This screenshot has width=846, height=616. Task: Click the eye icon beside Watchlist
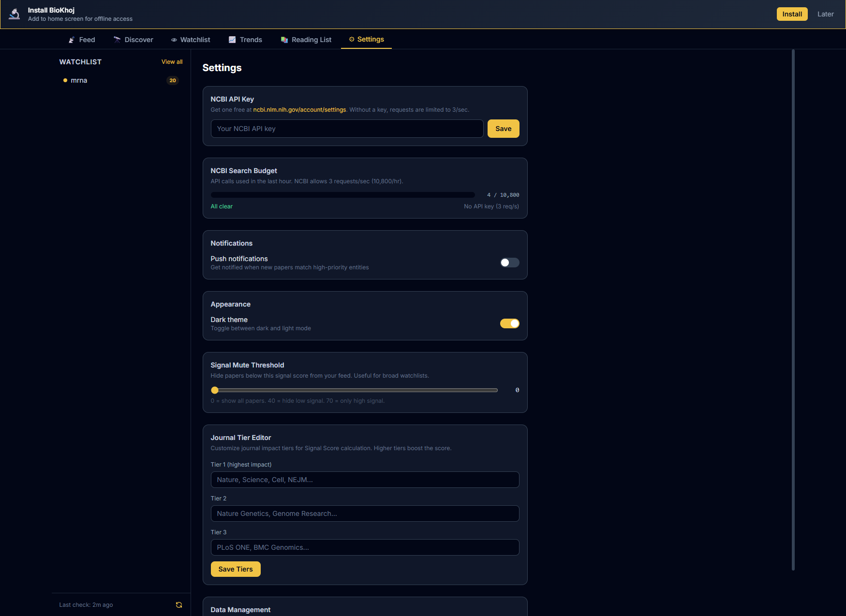click(x=174, y=40)
